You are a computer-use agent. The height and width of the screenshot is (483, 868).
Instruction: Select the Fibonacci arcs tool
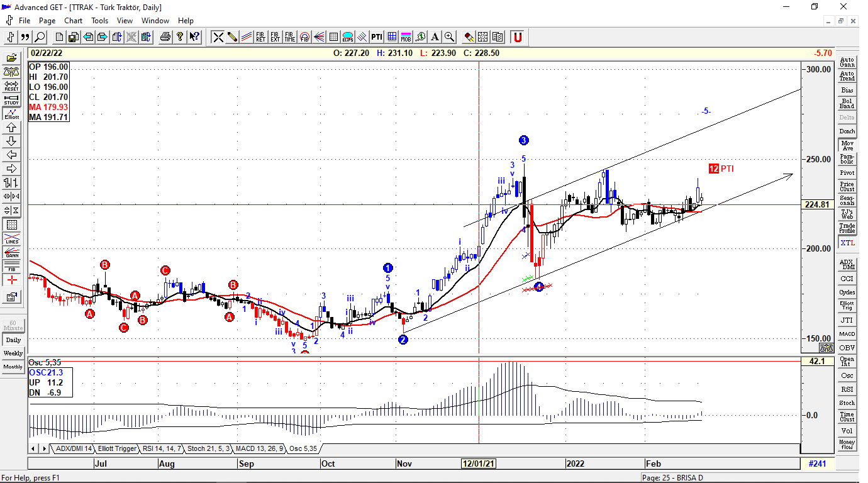point(304,37)
